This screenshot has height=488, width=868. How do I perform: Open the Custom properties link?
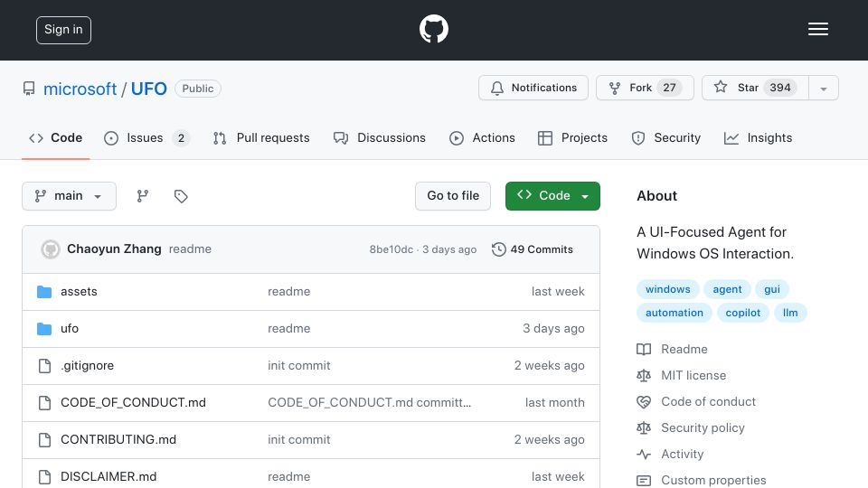[713, 480]
